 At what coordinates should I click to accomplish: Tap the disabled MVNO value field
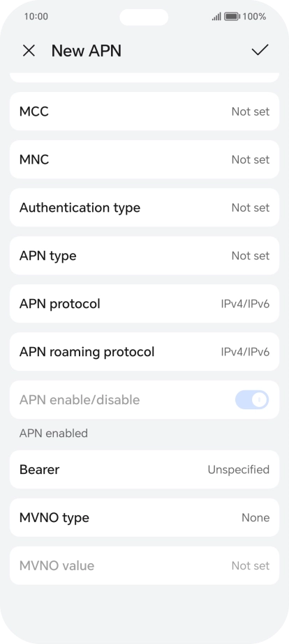[144, 565]
